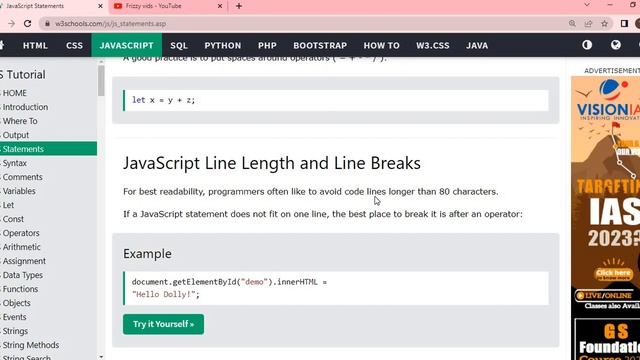Image resolution: width=640 pixels, height=360 pixels.
Task: Open the SQL tutorial in navbar
Action: [179, 45]
